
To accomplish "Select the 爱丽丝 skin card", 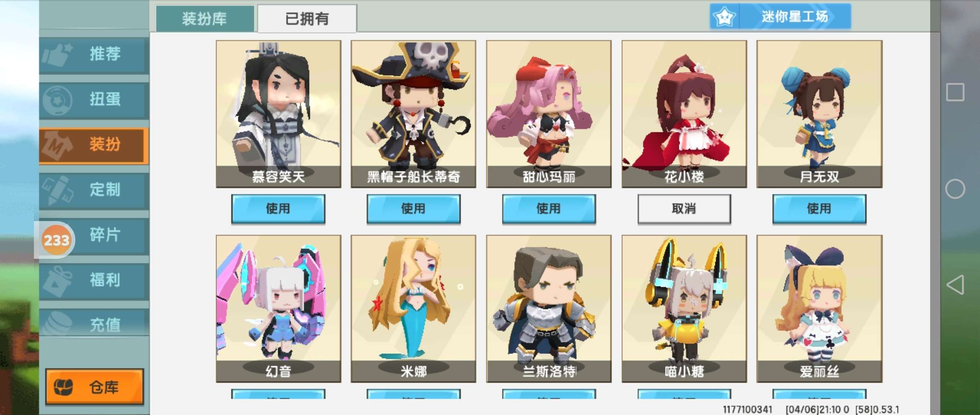I will [x=819, y=309].
